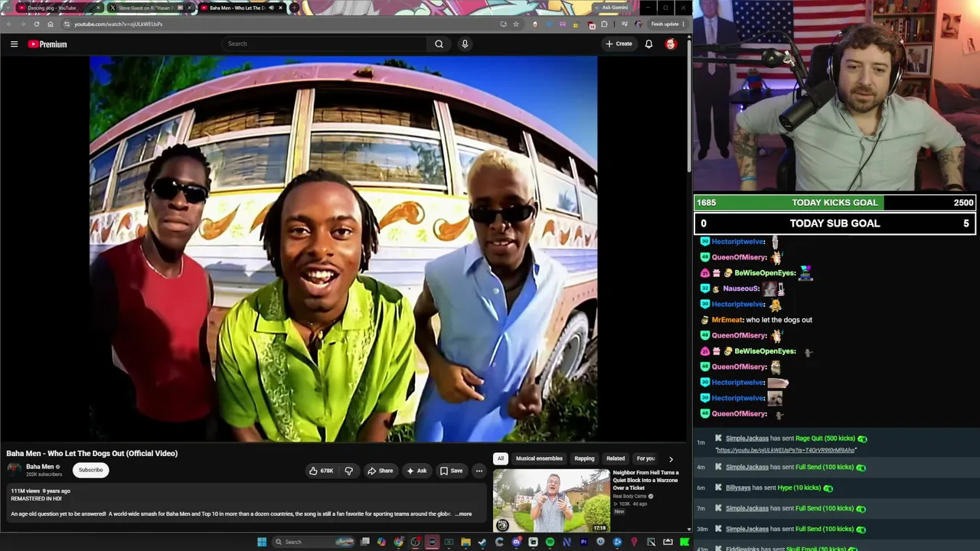
Task: Open the YouTube account avatar menu
Action: tap(671, 44)
